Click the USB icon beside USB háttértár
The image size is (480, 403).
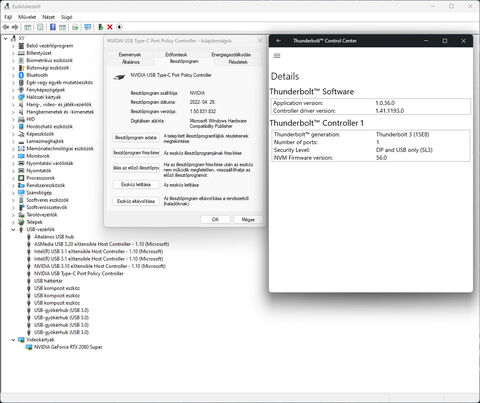(29, 281)
